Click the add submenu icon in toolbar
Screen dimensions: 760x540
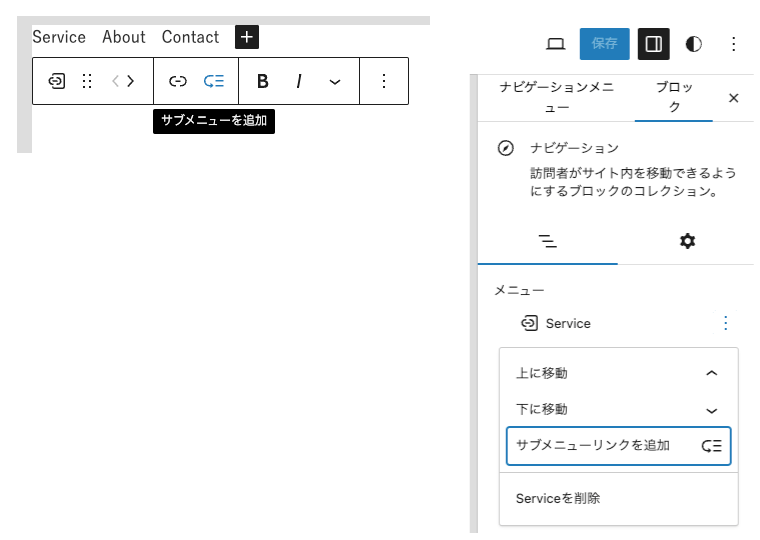[214, 81]
